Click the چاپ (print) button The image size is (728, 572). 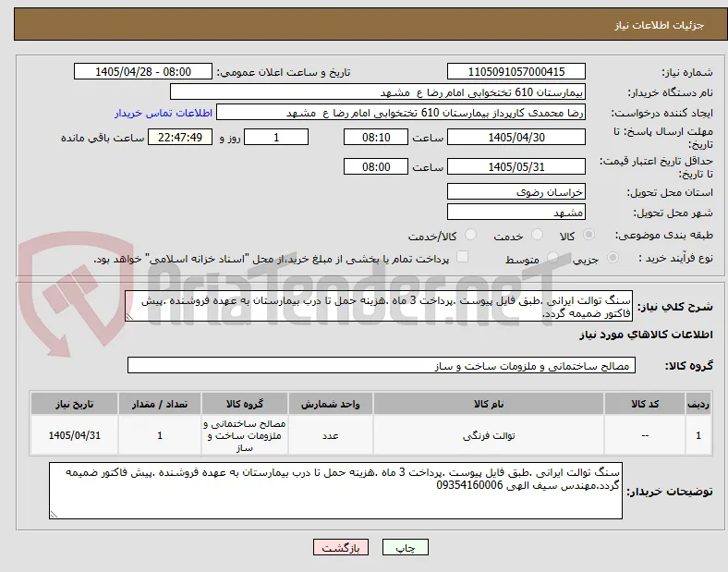pos(405,547)
